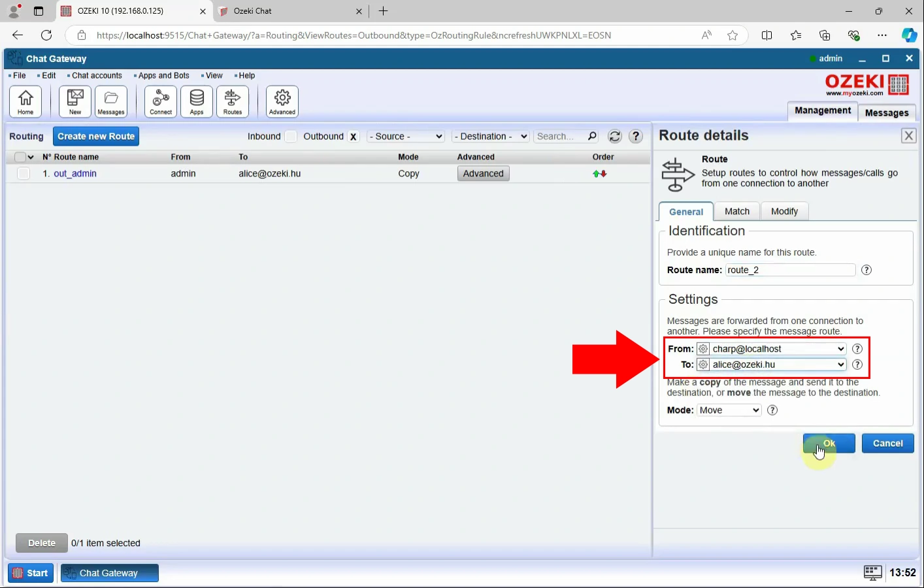Click help icon beside From field
Screen dimensions: 924x588
(x=857, y=349)
